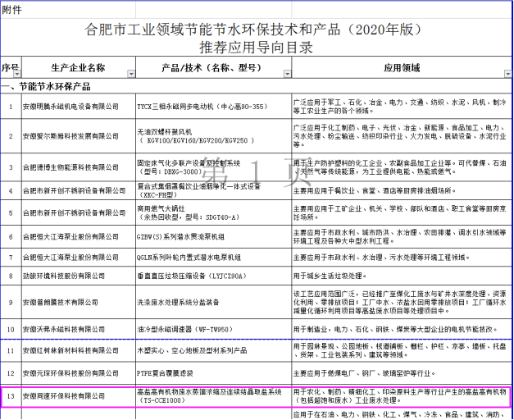Select the 附件 cell at top left
The image size is (514, 420).
coord(68,10)
